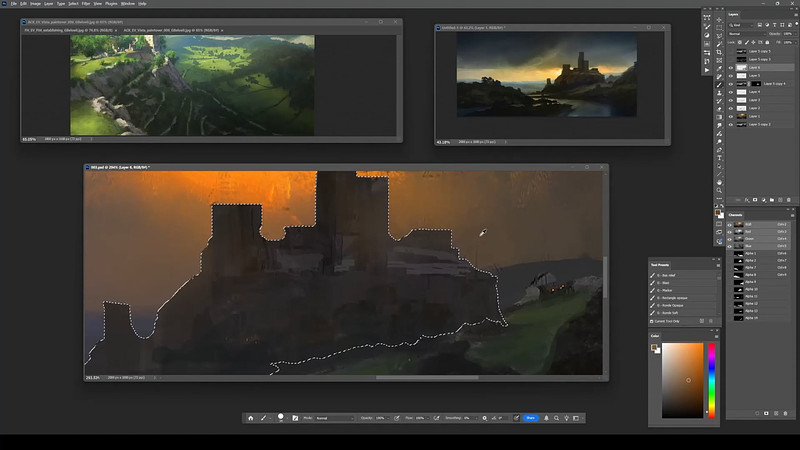Open the Help menu
800x450 pixels.
[x=142, y=4]
